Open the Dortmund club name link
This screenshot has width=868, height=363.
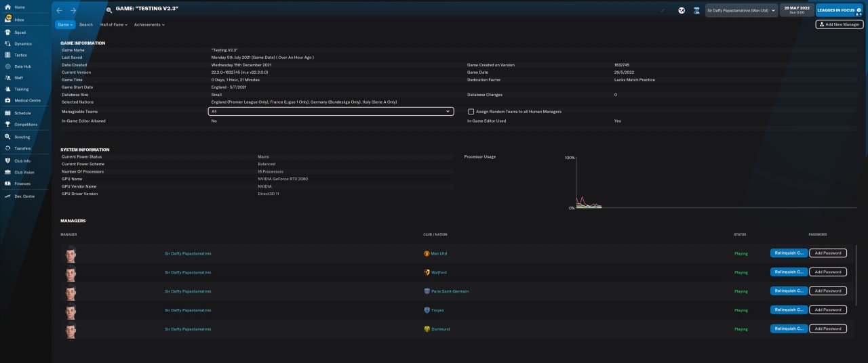tap(440, 329)
